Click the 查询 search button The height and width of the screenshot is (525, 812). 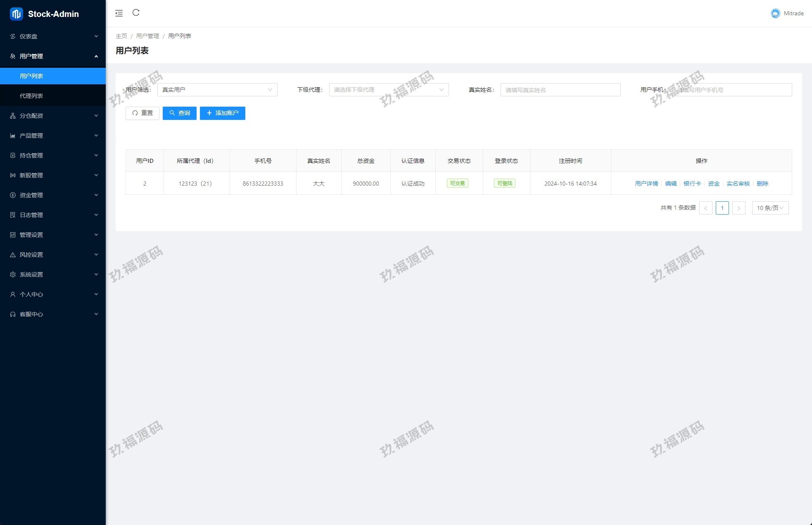click(179, 113)
